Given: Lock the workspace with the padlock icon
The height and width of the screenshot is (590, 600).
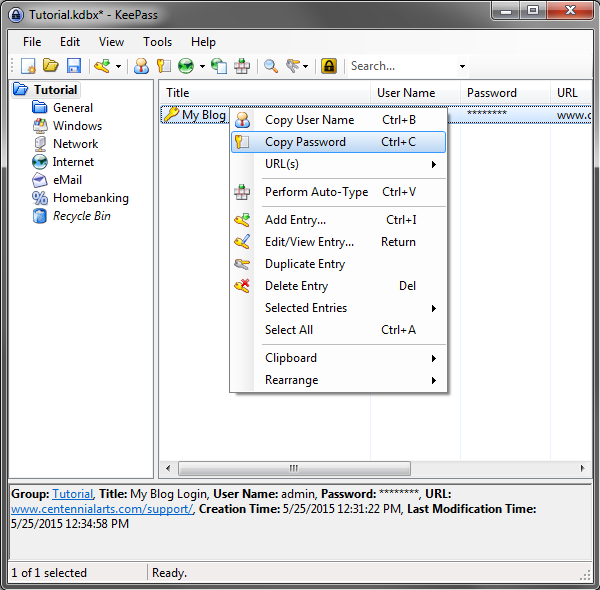Looking at the screenshot, I should (329, 66).
